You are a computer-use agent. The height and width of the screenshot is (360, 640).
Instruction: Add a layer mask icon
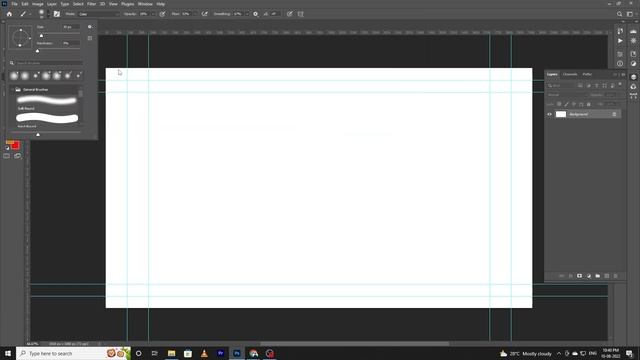580,276
